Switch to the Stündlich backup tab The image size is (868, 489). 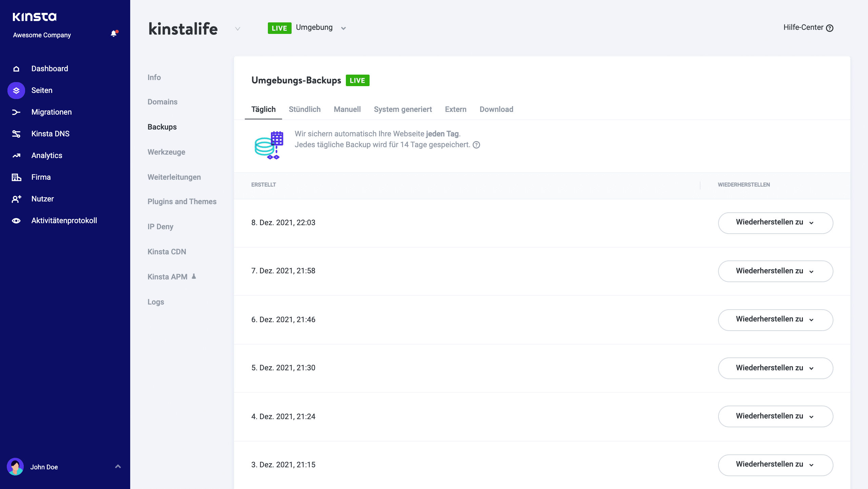(304, 109)
